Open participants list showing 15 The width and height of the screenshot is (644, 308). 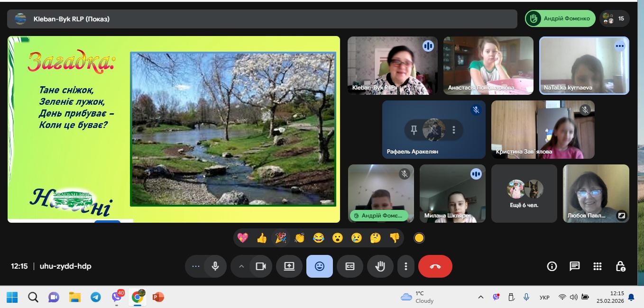coord(615,19)
